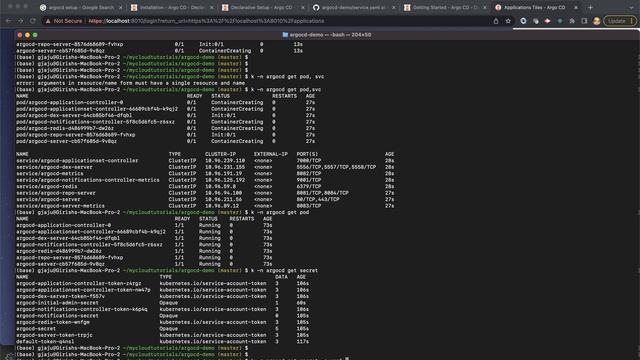Close the 'Getting Started - Argo CD' tab
This screenshot has height=360, width=640.
coord(485,7)
